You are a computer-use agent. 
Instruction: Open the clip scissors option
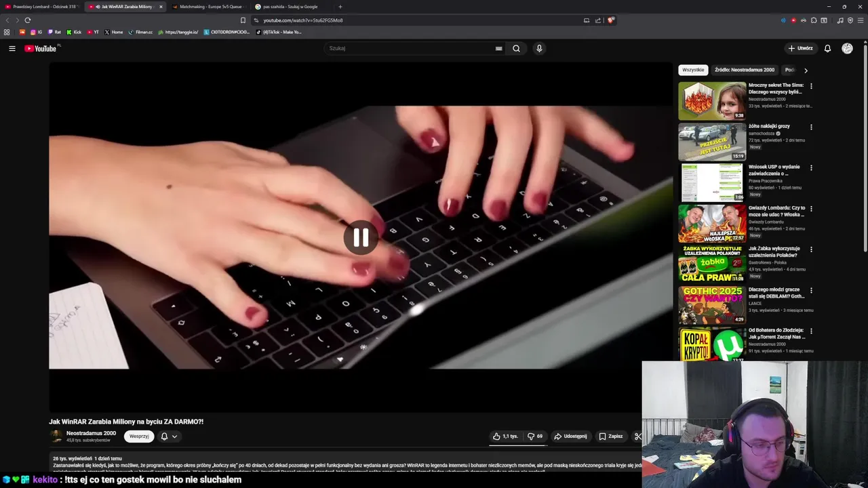click(637, 436)
